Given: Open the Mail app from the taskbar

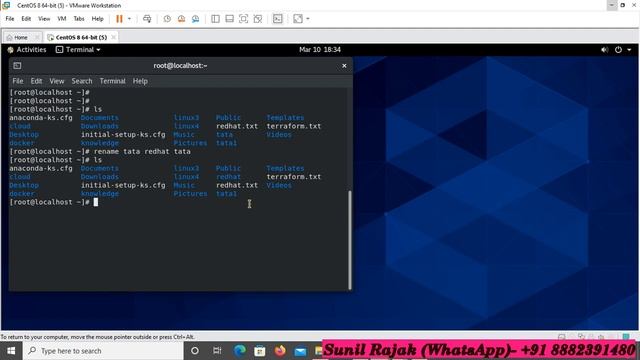Looking at the screenshot, I should click(300, 351).
